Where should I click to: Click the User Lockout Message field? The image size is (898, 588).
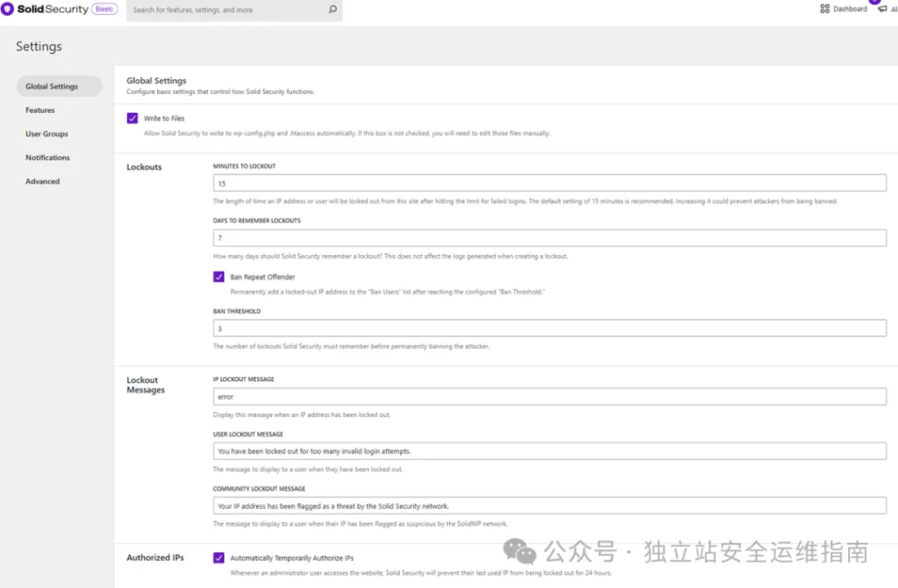click(549, 450)
